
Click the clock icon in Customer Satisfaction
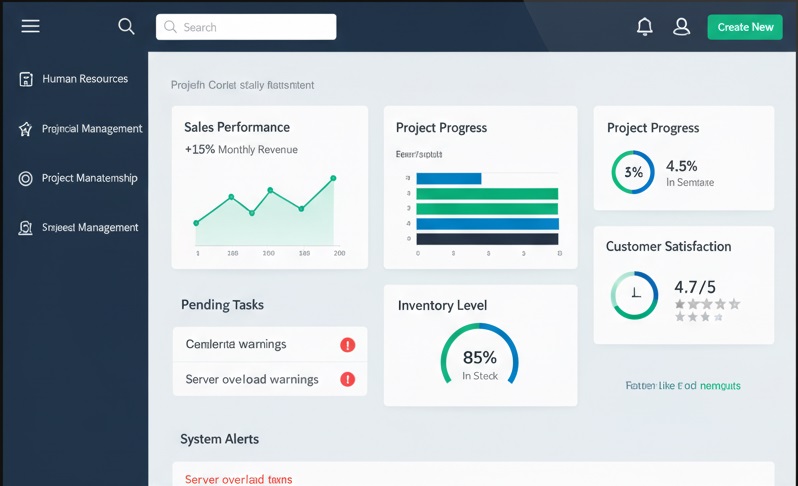click(634, 295)
